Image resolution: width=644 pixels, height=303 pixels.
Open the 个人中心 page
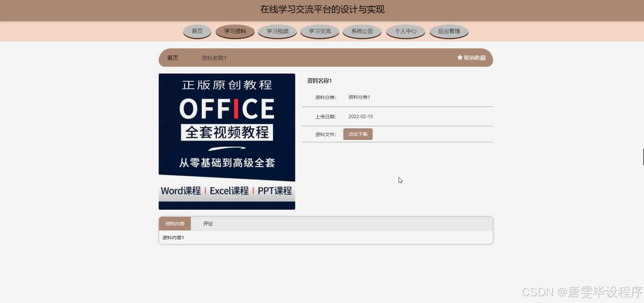pyautogui.click(x=406, y=31)
